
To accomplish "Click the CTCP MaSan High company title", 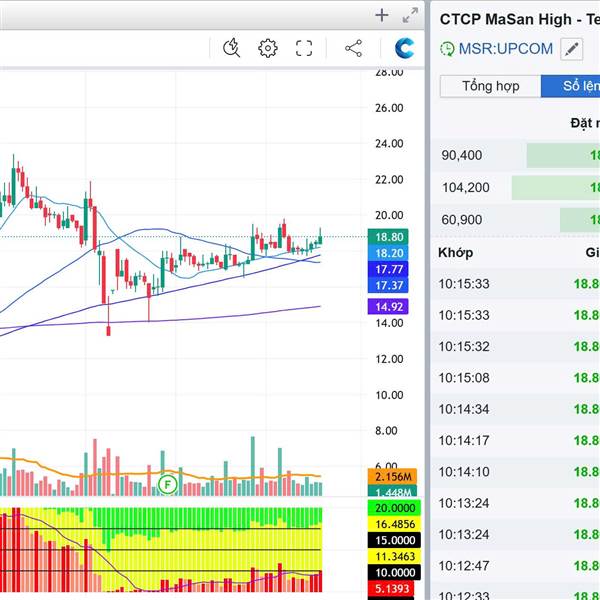I will tap(520, 19).
